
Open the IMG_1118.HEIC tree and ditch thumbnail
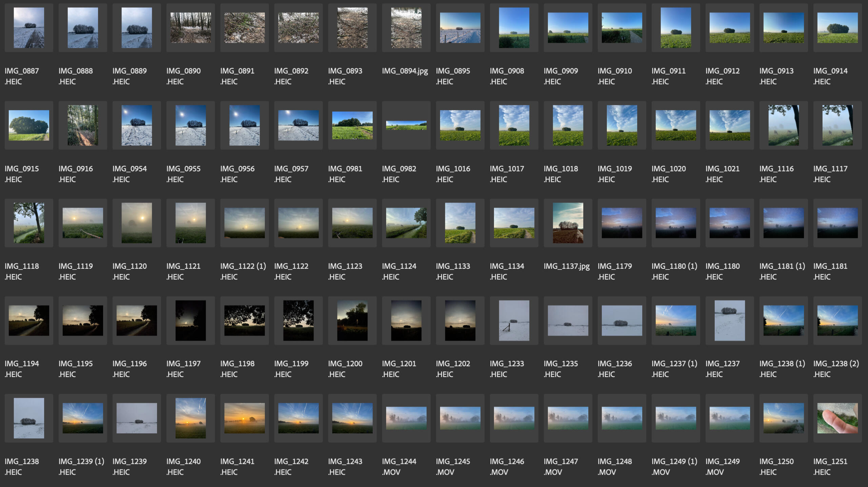29,223
